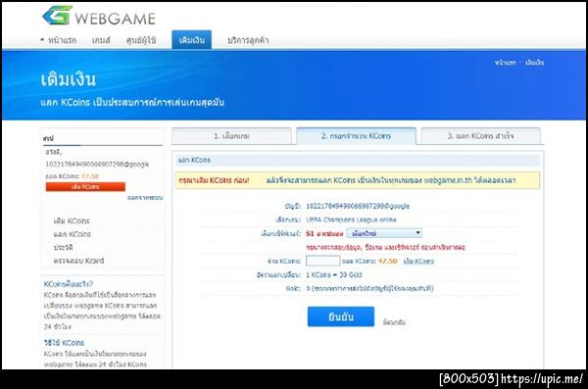The image size is (588, 389).
Task: Open ประวัติ history sidebar link
Action: click(63, 247)
